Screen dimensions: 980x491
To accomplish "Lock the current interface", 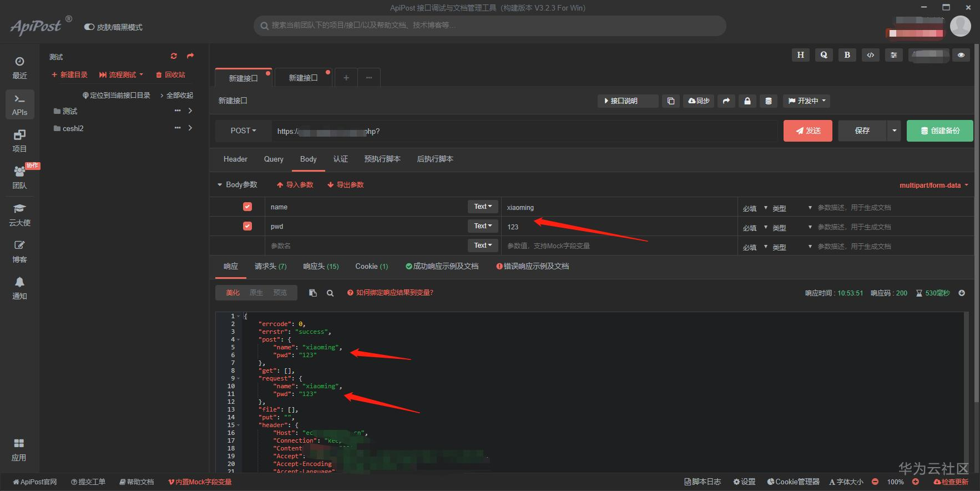I will click(747, 101).
